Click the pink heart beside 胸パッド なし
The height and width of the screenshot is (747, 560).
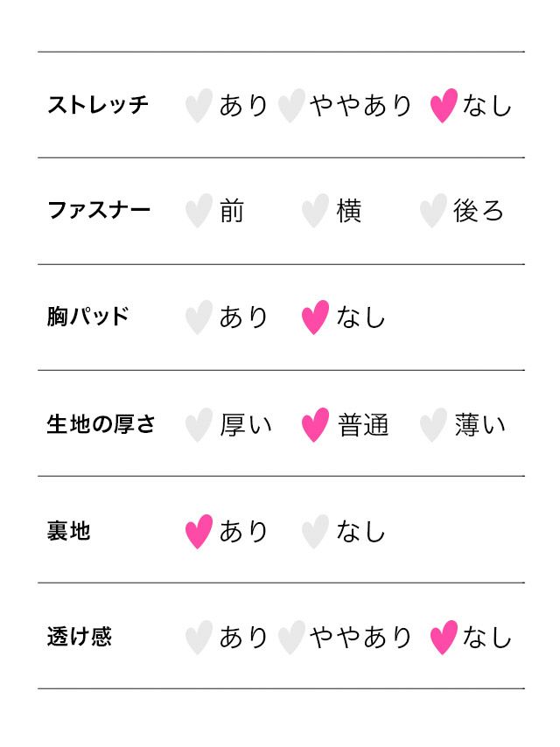(315, 317)
